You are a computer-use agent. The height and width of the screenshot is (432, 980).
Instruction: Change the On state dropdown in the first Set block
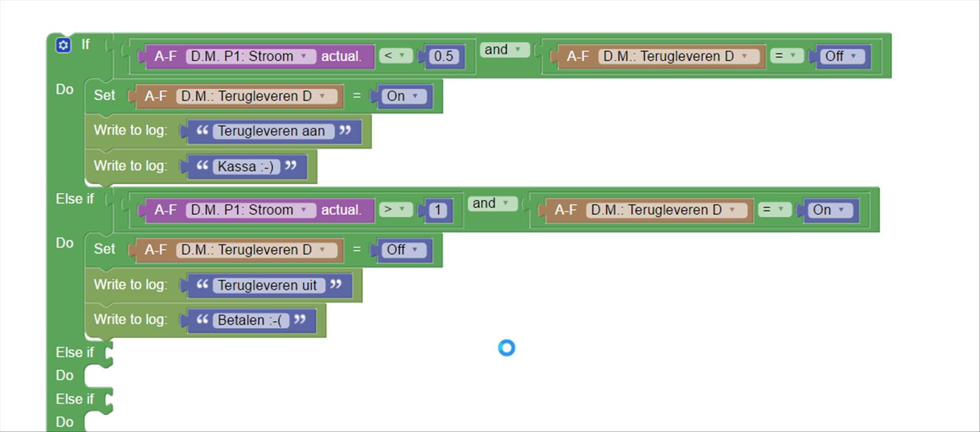pos(404,96)
